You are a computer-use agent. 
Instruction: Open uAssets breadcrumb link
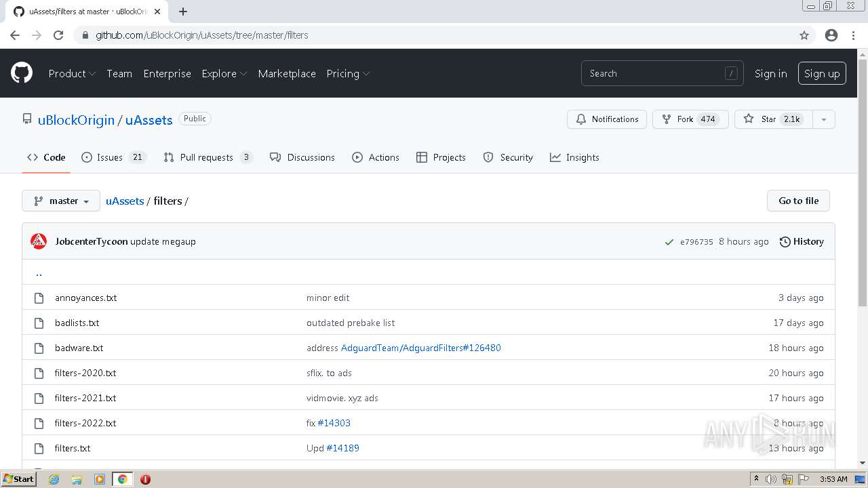tap(125, 201)
